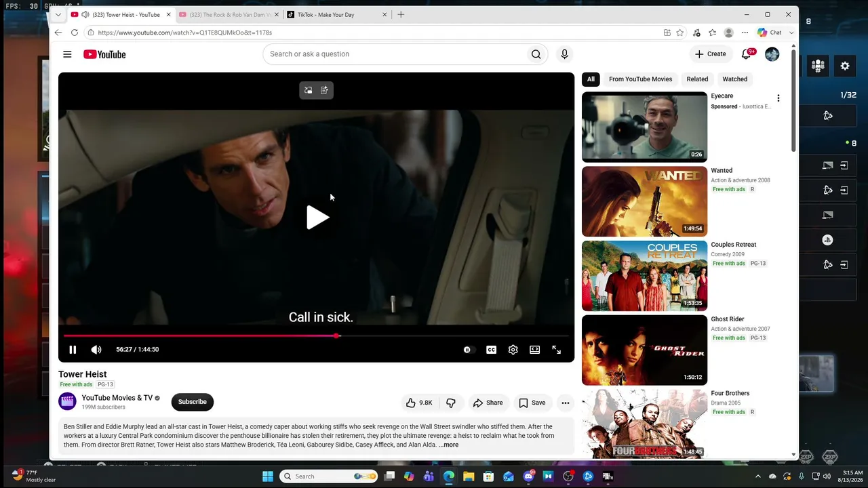Open the Windows Start menu

point(268,476)
